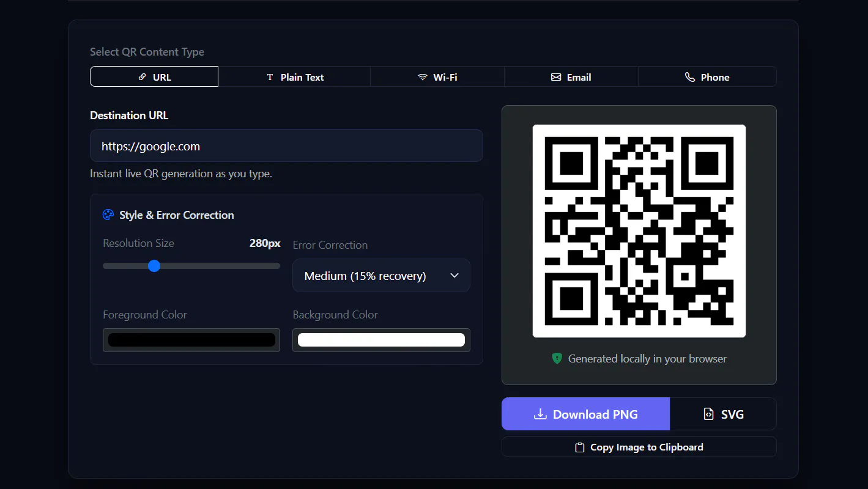
Task: Click the 'Select QR Content Type' label
Action: tap(147, 52)
